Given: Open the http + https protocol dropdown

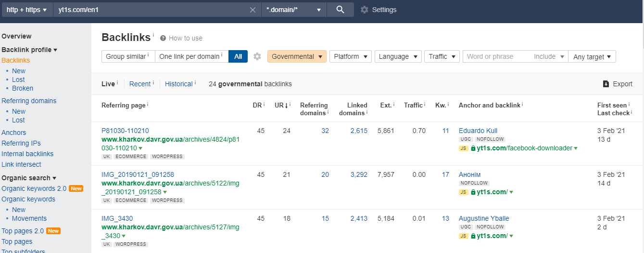Looking at the screenshot, I should coord(26,10).
